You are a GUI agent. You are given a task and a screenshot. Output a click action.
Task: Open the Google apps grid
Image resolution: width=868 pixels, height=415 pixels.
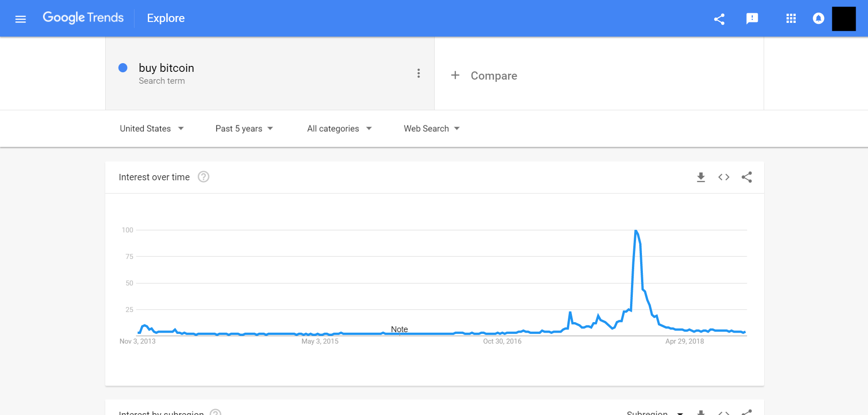[791, 19]
